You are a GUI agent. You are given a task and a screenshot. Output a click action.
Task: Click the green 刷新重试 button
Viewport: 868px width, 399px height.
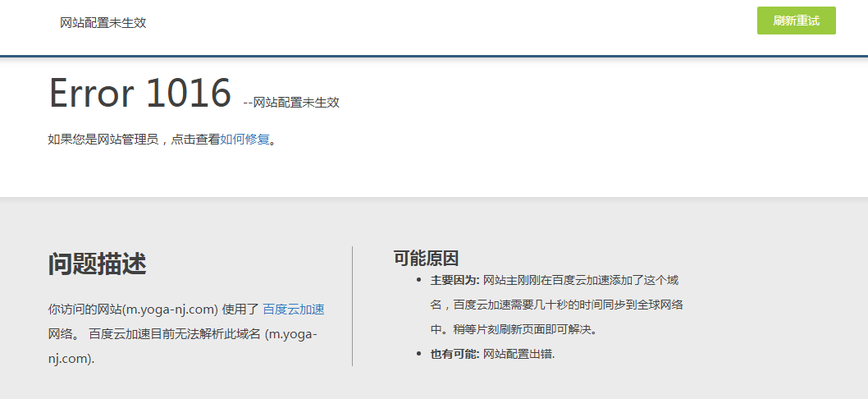click(796, 21)
